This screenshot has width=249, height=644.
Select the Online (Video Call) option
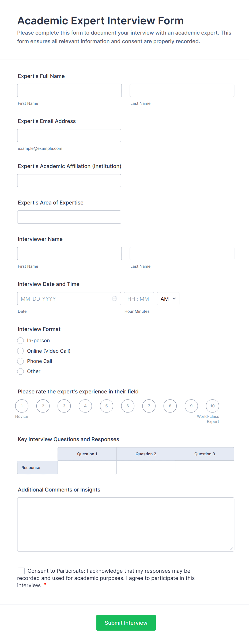click(20, 351)
